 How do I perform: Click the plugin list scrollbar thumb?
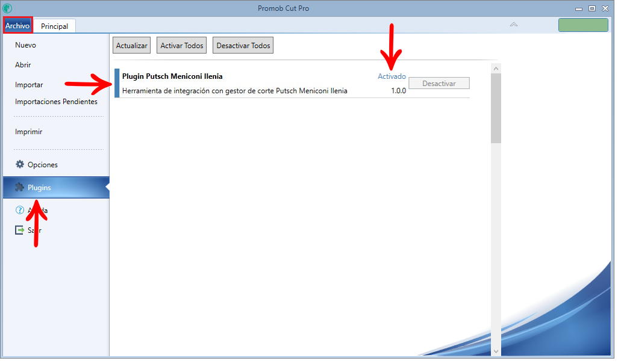pos(496,108)
